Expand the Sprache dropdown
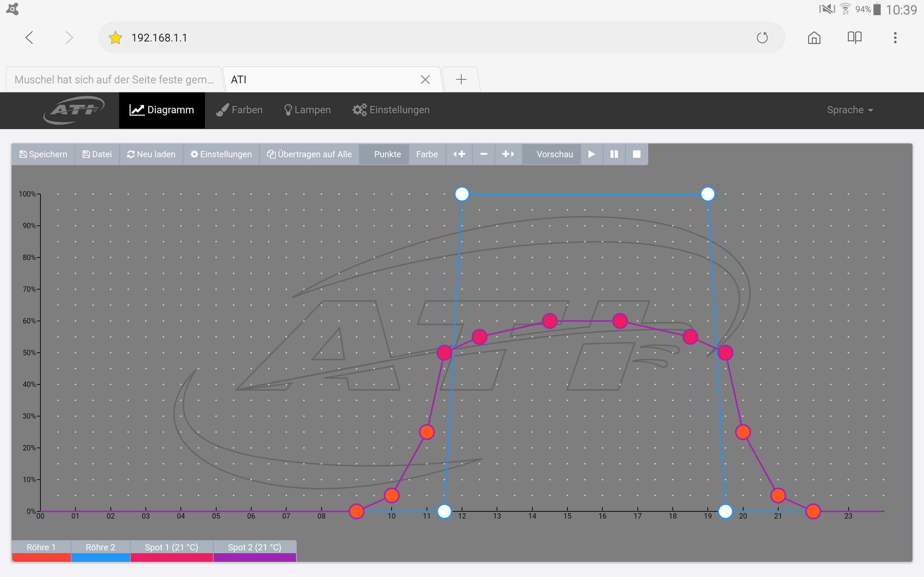This screenshot has height=577, width=924. point(850,110)
